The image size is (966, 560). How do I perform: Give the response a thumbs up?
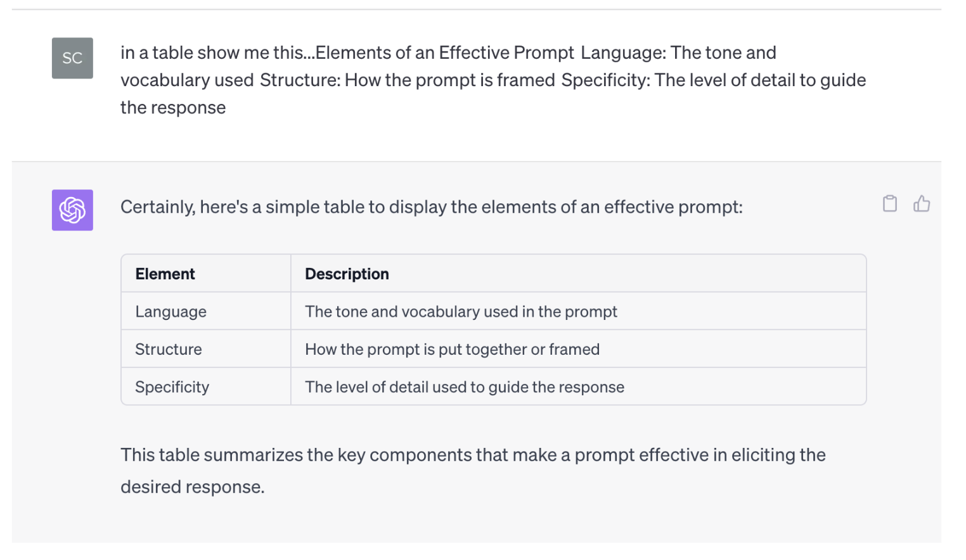click(922, 203)
